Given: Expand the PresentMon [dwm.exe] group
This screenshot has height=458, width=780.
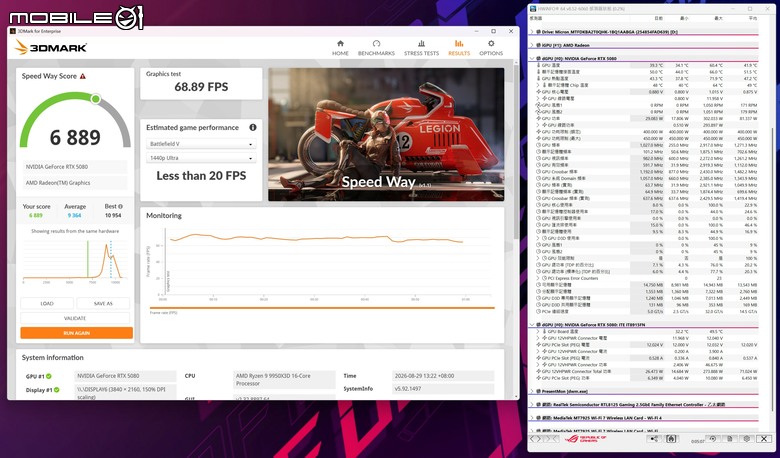Looking at the screenshot, I should [x=532, y=391].
